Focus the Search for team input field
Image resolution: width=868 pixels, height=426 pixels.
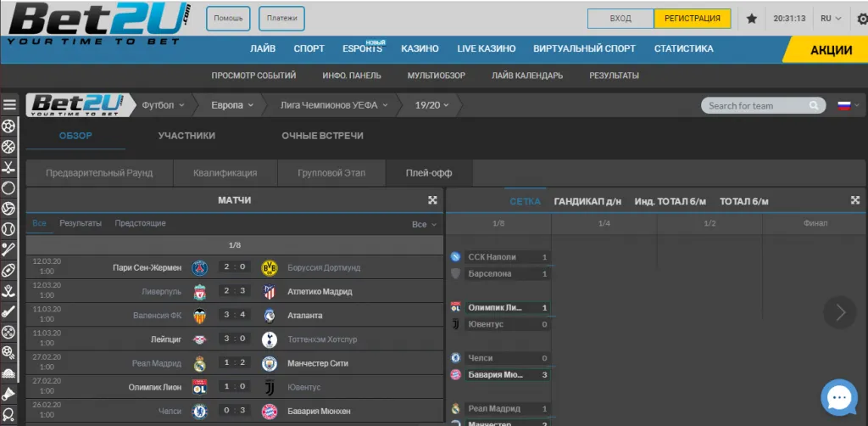coord(764,105)
